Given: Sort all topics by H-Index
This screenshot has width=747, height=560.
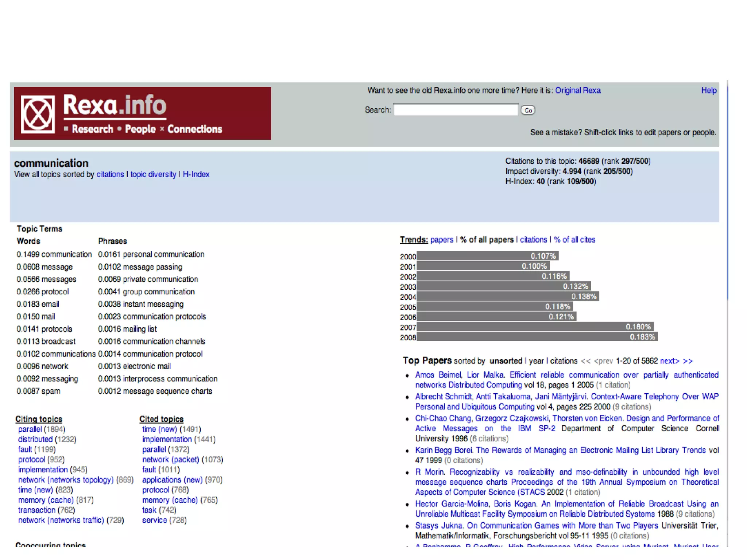Looking at the screenshot, I should (x=196, y=174).
